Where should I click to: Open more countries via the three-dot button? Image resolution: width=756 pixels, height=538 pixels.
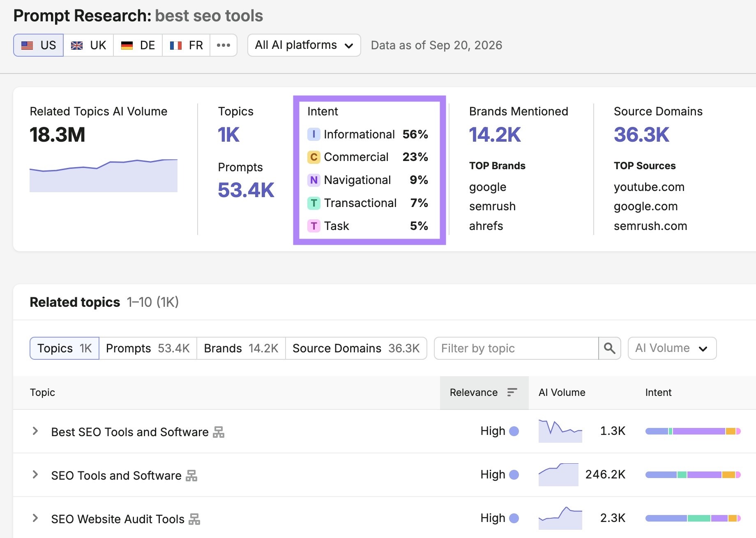click(224, 45)
